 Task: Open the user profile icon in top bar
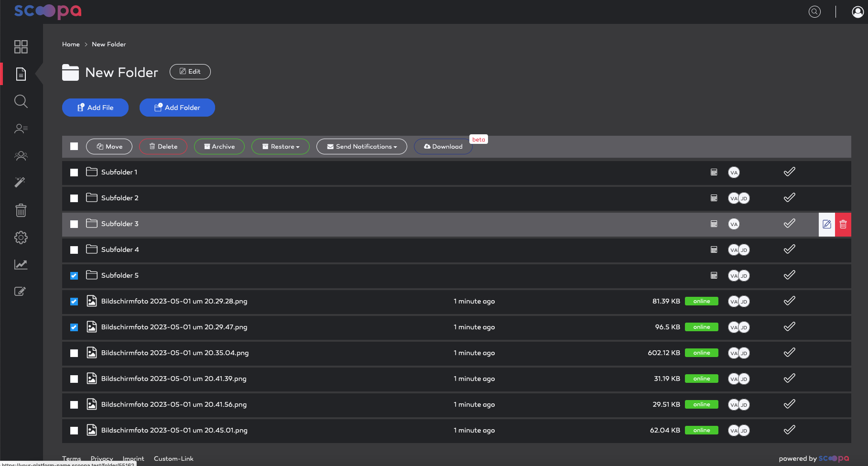tap(857, 12)
